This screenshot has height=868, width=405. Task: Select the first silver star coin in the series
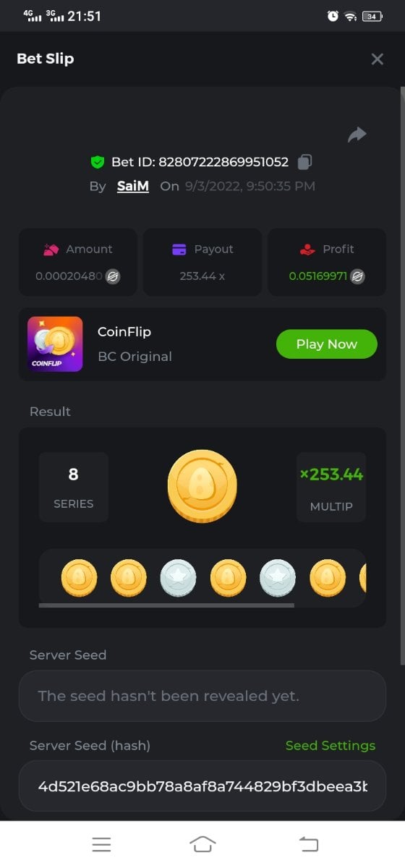coord(178,578)
